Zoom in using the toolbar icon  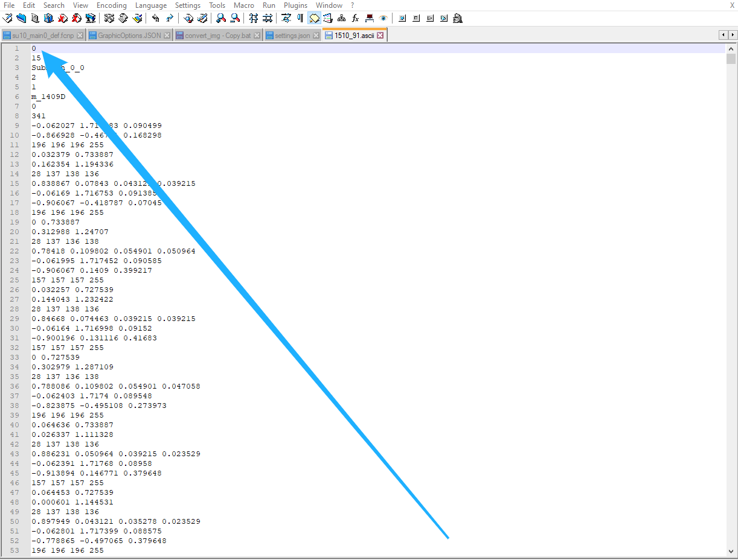(221, 18)
